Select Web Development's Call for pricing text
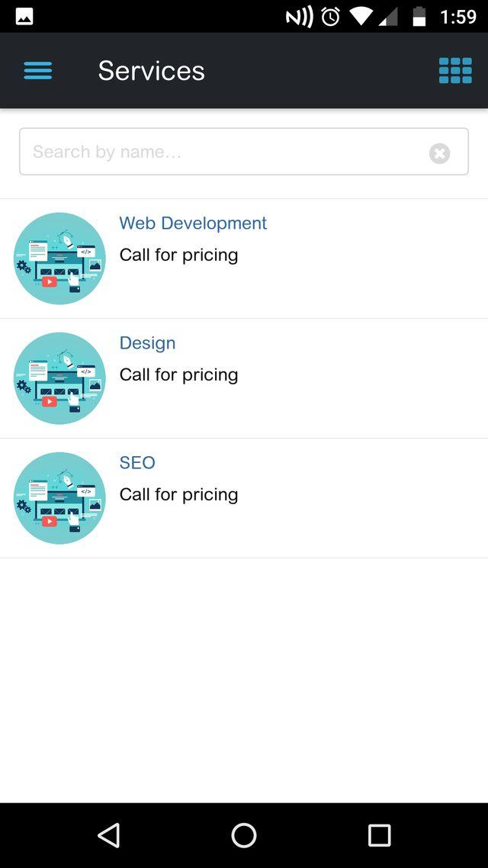The width and height of the screenshot is (488, 868). (178, 255)
